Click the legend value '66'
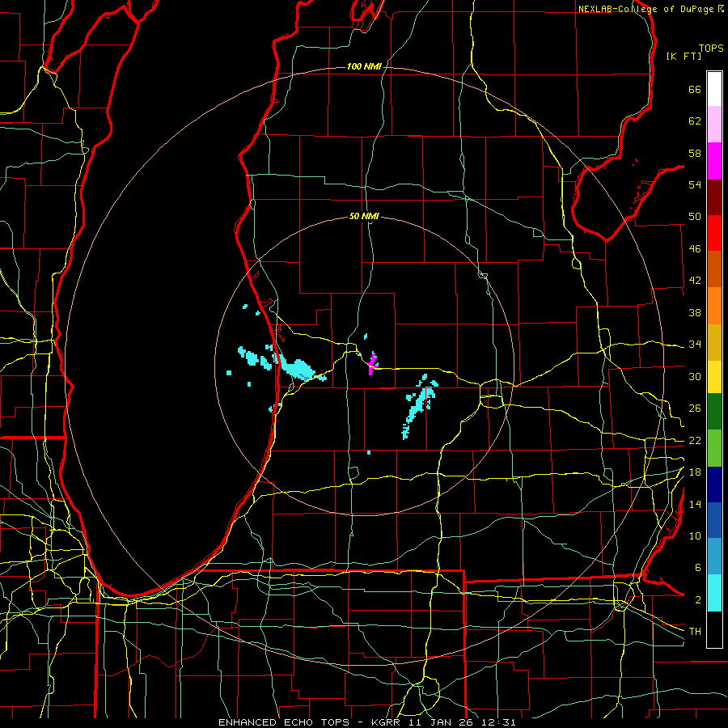Image resolution: width=728 pixels, height=728 pixels. coord(695,90)
